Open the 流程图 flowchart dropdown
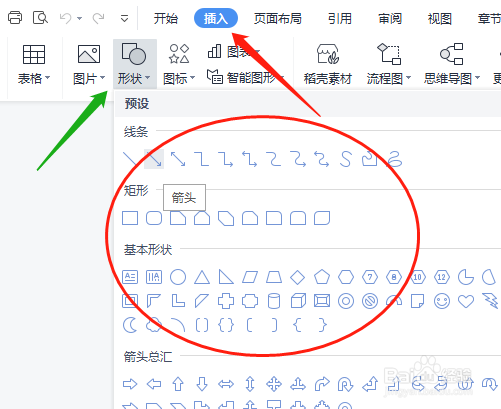Image resolution: width=501 pixels, height=409 pixels. pos(389,64)
